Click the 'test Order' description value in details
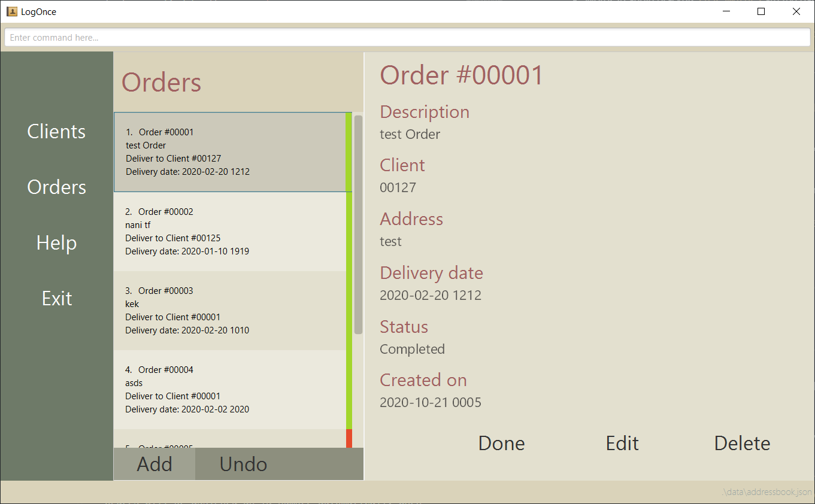 click(x=410, y=134)
